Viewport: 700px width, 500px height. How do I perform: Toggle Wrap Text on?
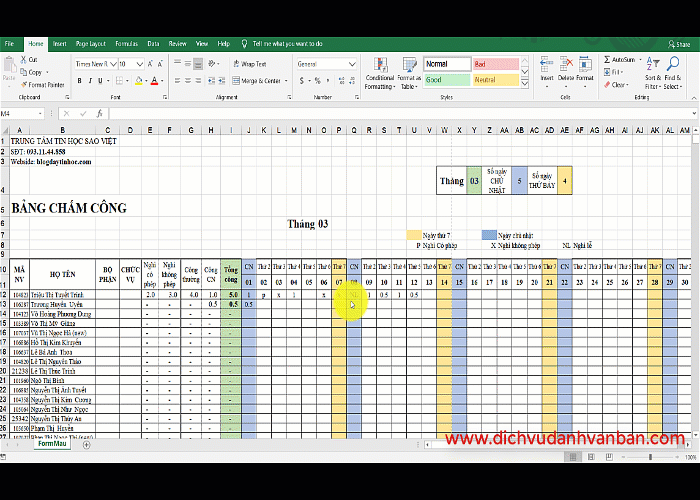point(250,64)
